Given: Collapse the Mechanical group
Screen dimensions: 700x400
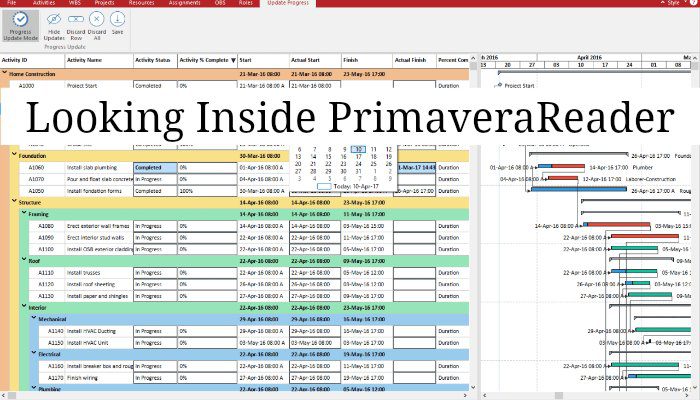Looking at the screenshot, I should click(34, 318).
